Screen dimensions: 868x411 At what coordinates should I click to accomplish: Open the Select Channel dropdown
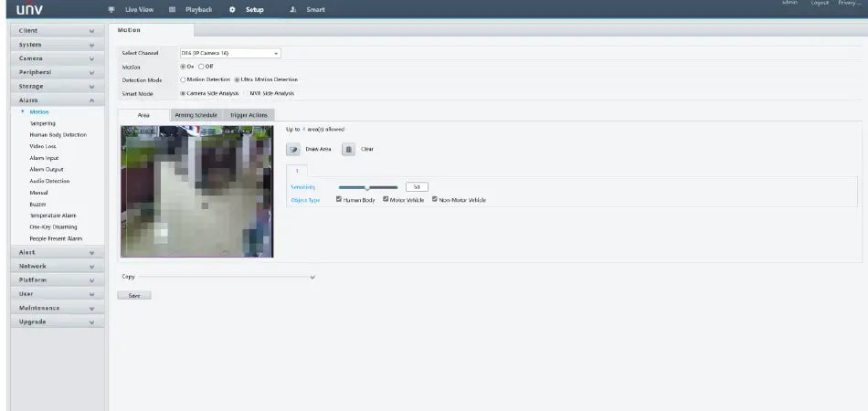click(230, 53)
